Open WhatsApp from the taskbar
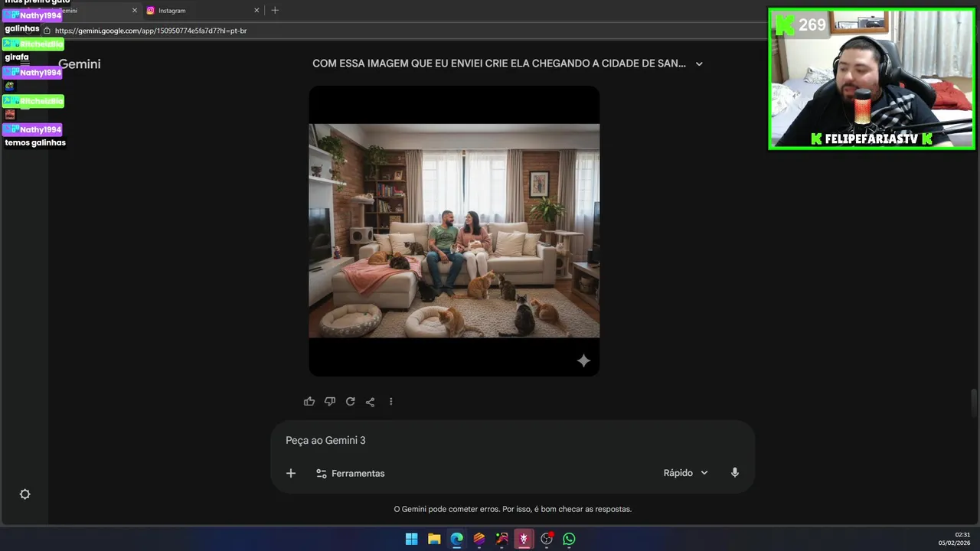 pos(569,539)
